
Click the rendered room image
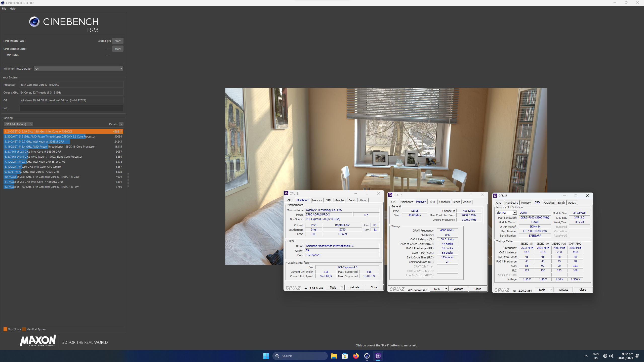tap(386, 176)
